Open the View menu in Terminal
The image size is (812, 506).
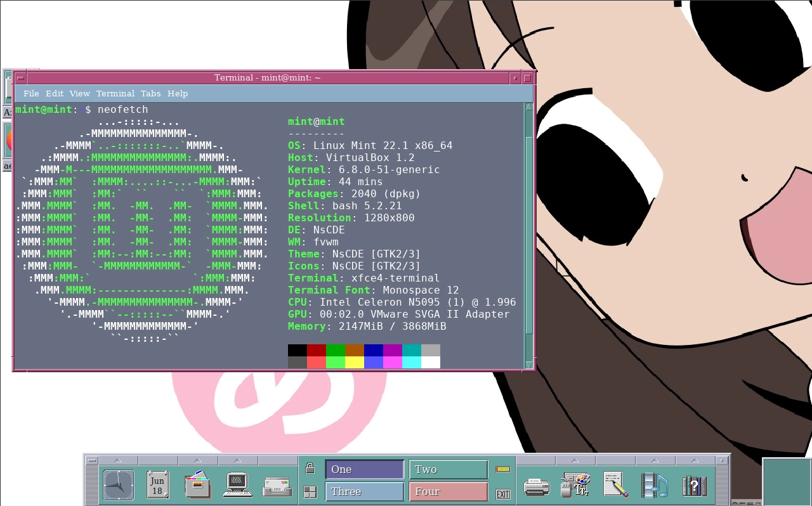coord(80,93)
